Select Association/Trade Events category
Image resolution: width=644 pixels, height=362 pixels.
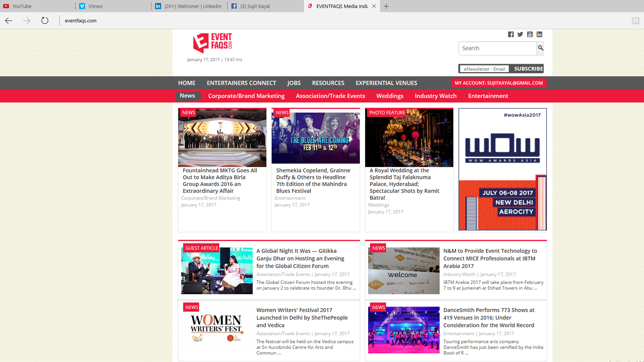pos(330,96)
